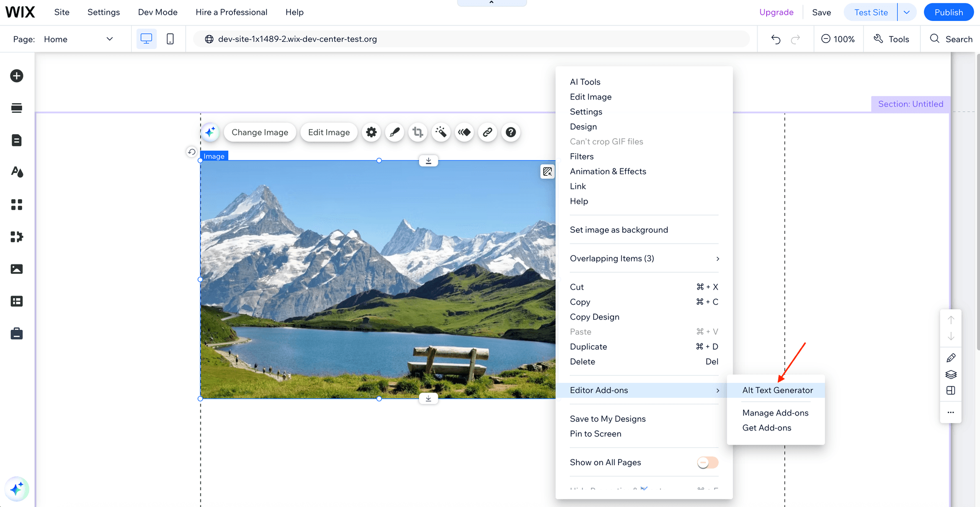Open the Test Site dropdown chevron
This screenshot has height=507, width=980.
[x=907, y=12]
